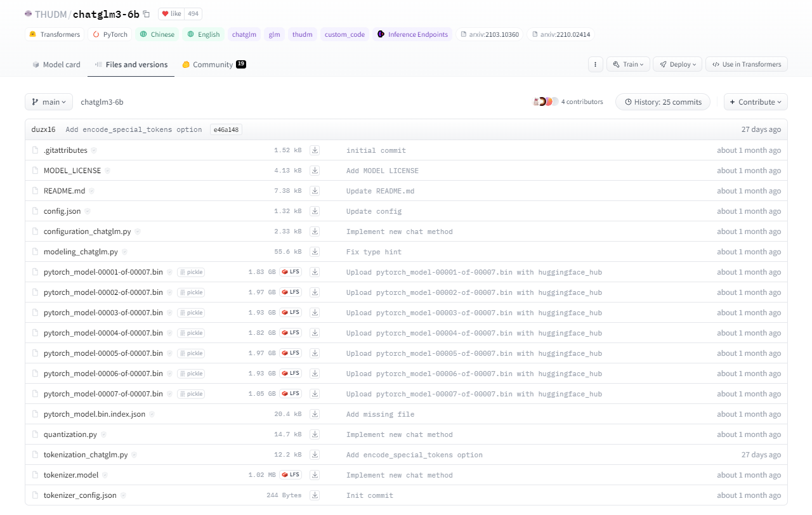
Task: Click the glm tag
Action: (274, 34)
